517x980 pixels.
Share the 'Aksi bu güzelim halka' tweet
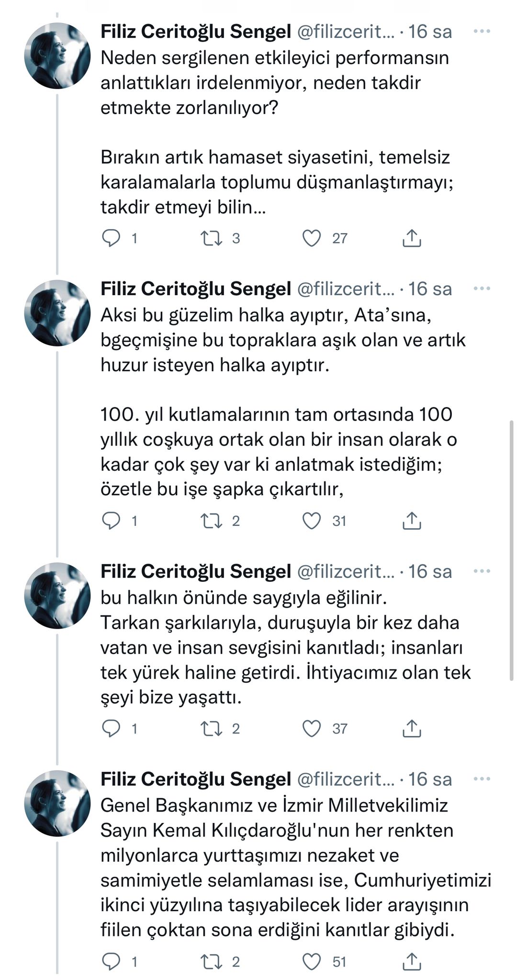(411, 521)
